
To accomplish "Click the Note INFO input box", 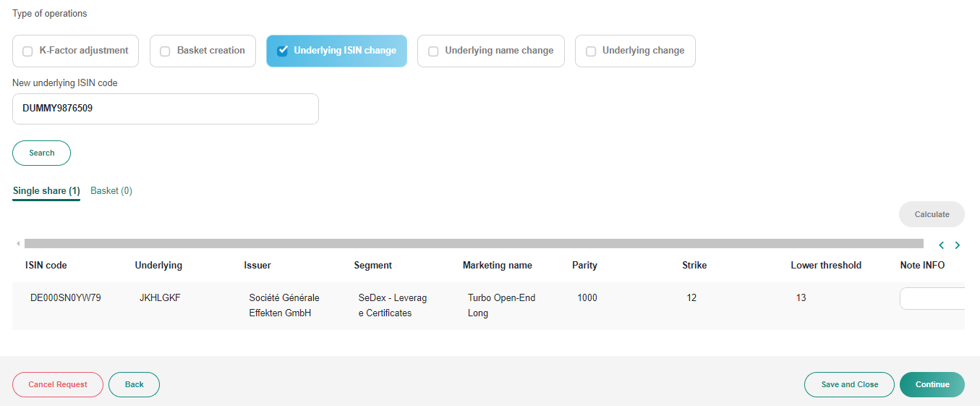I will click(932, 298).
